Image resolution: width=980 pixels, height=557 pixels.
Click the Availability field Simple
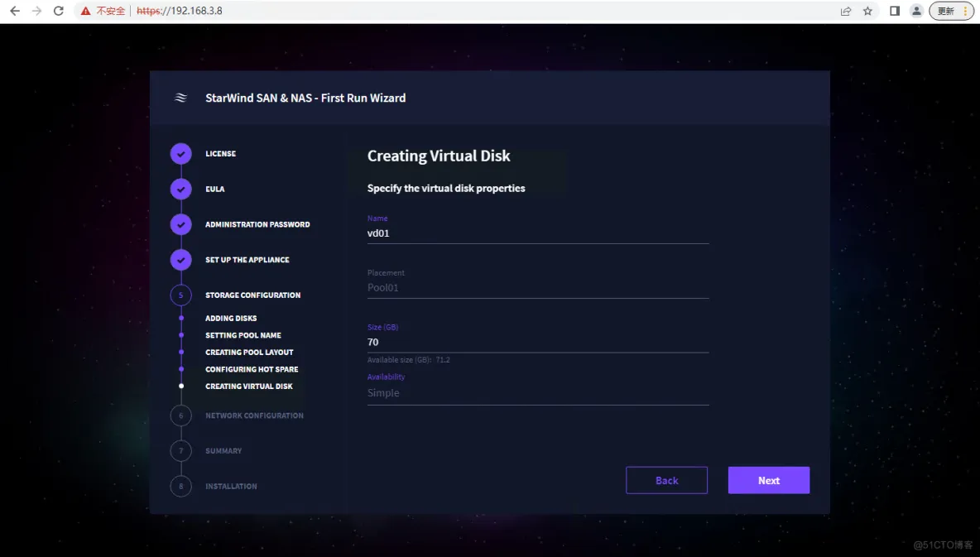click(538, 393)
